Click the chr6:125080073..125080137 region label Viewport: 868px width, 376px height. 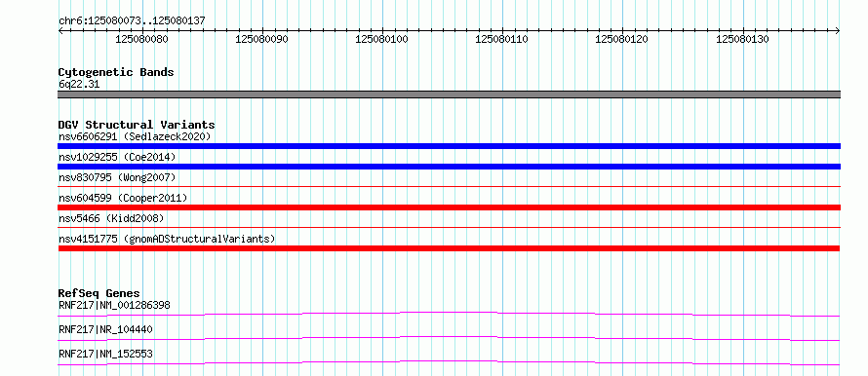pyautogui.click(x=132, y=20)
